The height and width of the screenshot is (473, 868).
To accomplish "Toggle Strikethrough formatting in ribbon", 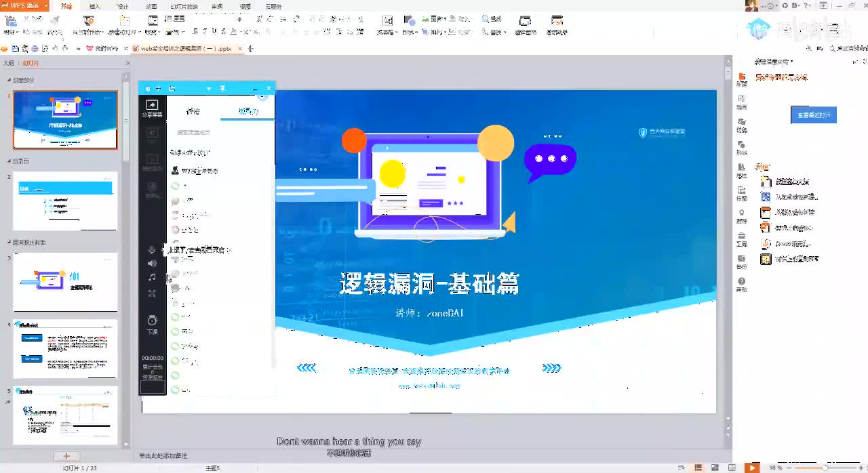I will click(224, 31).
